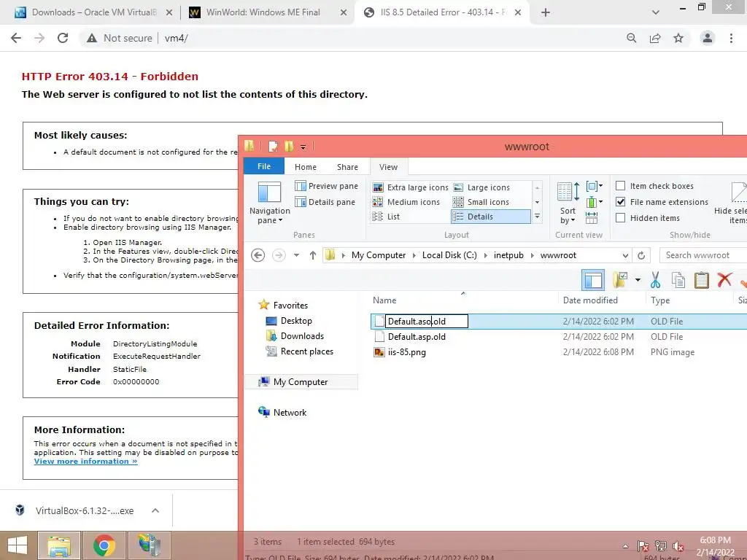Image resolution: width=747 pixels, height=560 pixels.
Task: Open the Add columns dropdown
Action: click(594, 202)
